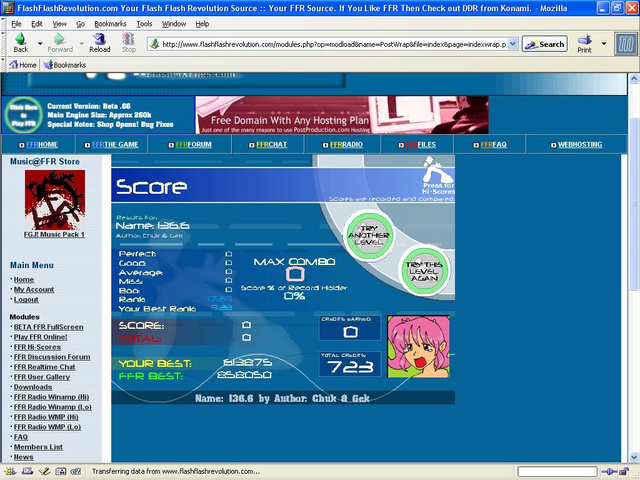
Task: Open the Tools menu
Action: 144,24
